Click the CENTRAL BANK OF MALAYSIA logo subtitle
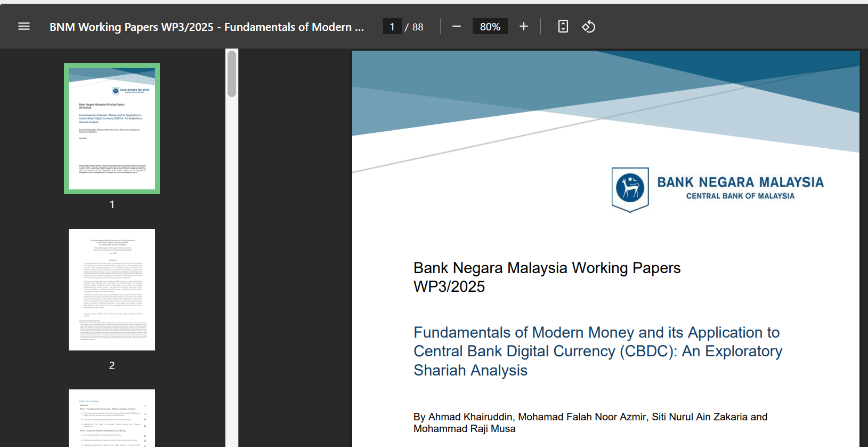The height and width of the screenshot is (447, 868). coord(740,196)
